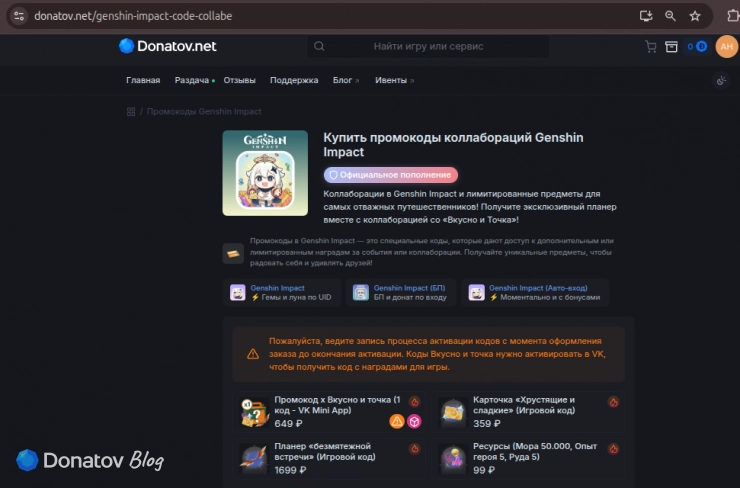
Task: Click the heading Купить промокоды коллабораций Genshin Impact
Action: (x=453, y=145)
